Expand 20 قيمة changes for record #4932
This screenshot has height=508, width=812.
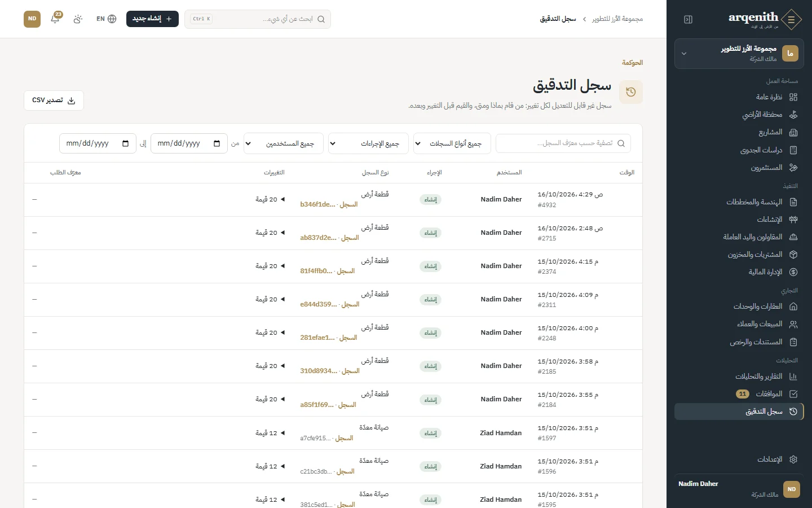tap(270, 199)
